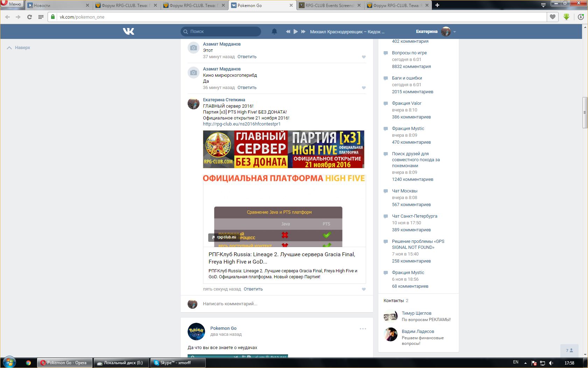Open the Баги и ошибки discussion
588x368 pixels.
[407, 78]
